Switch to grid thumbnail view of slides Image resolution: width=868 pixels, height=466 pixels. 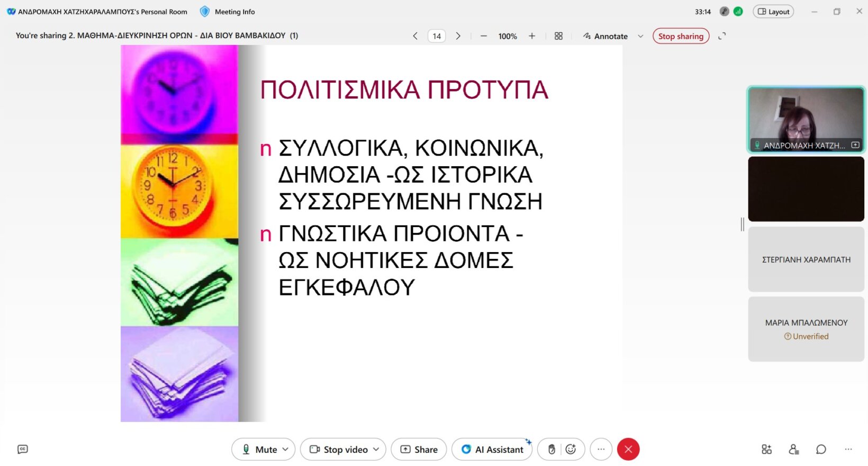click(x=558, y=36)
